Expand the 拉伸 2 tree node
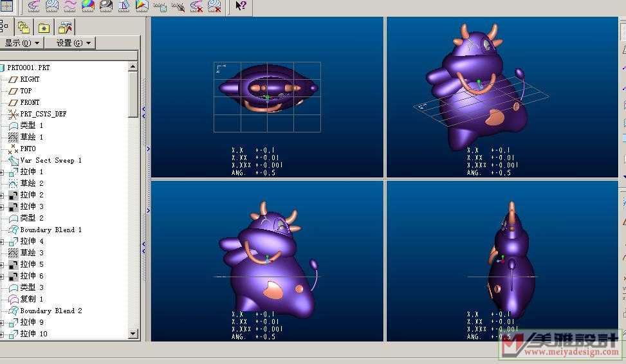Viewport: 626px width, 364px height. pos(2,196)
